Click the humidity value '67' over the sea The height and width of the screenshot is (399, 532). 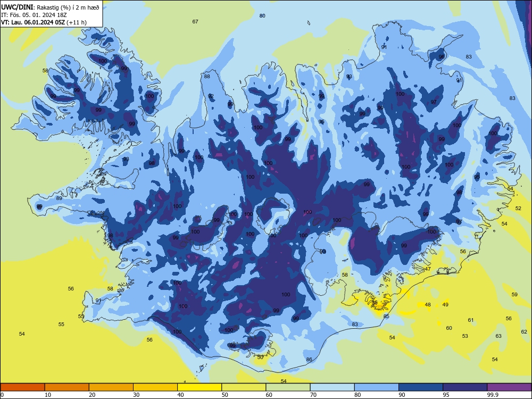[195, 21]
